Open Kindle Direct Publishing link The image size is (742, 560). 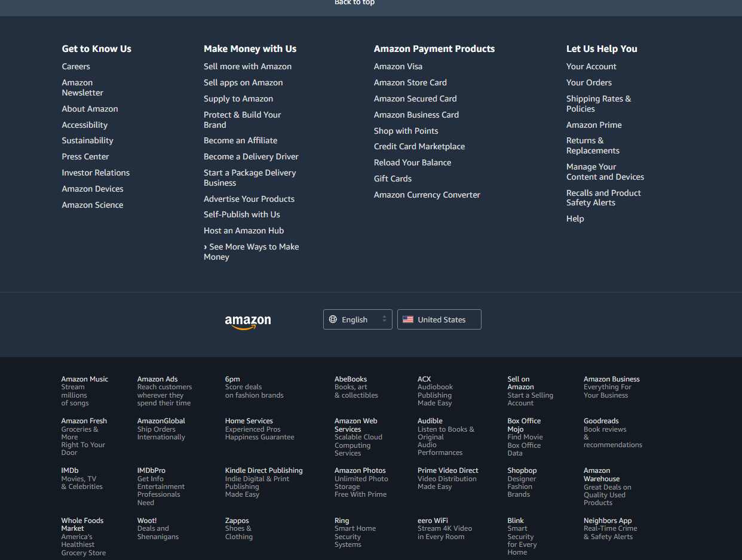(264, 482)
